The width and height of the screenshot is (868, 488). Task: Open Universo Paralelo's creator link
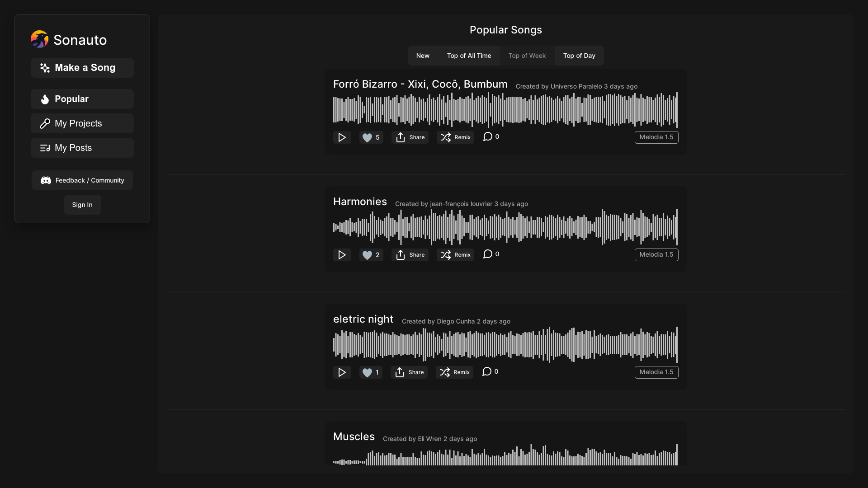tap(576, 86)
